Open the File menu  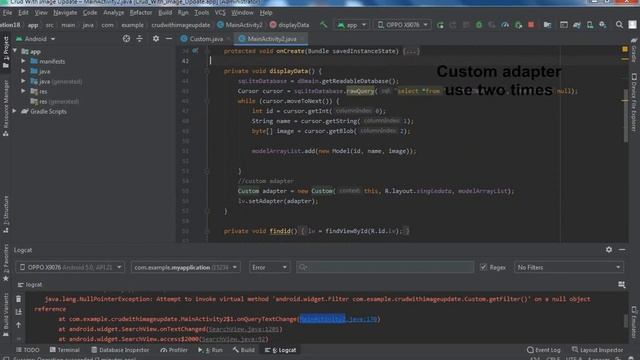[x=7, y=13]
